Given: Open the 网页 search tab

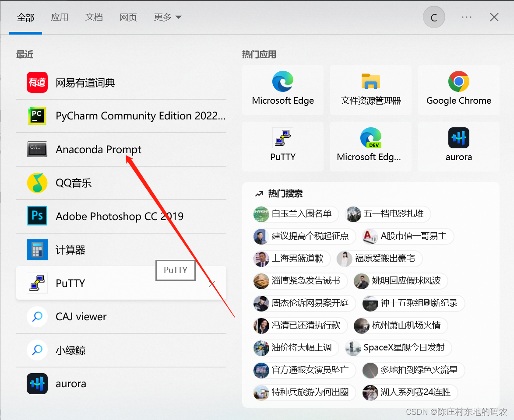Looking at the screenshot, I should click(128, 17).
